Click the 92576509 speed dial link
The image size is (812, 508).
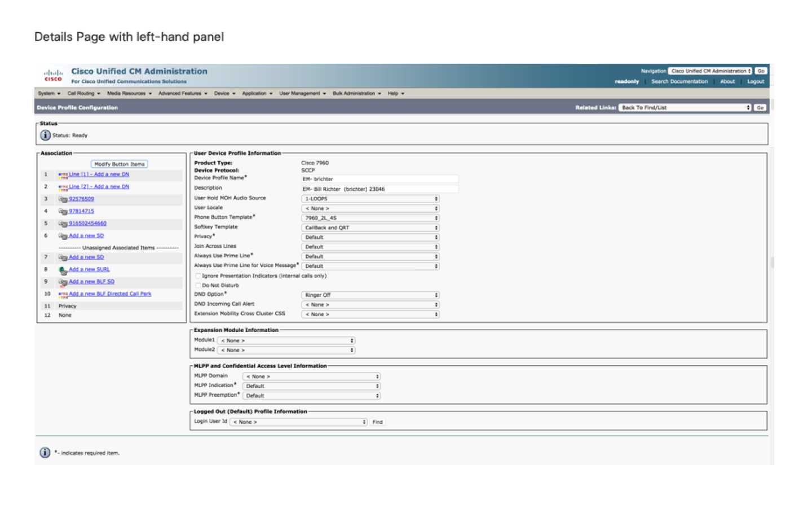pos(81,199)
